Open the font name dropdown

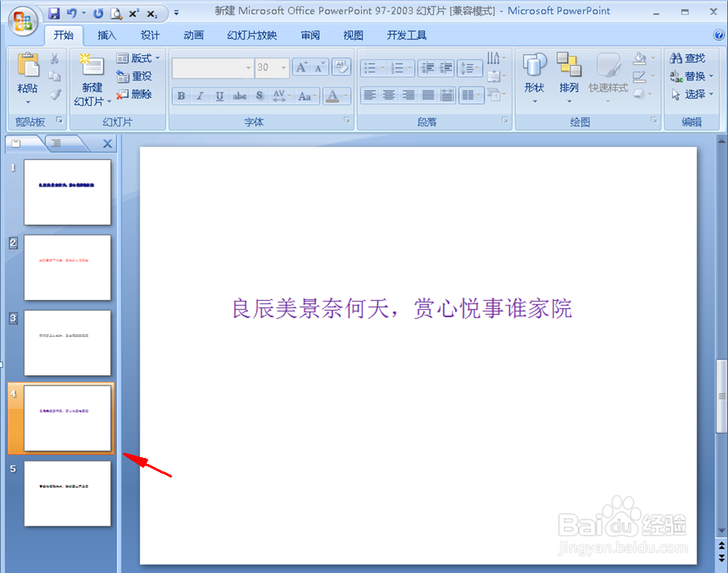pyautogui.click(x=248, y=68)
